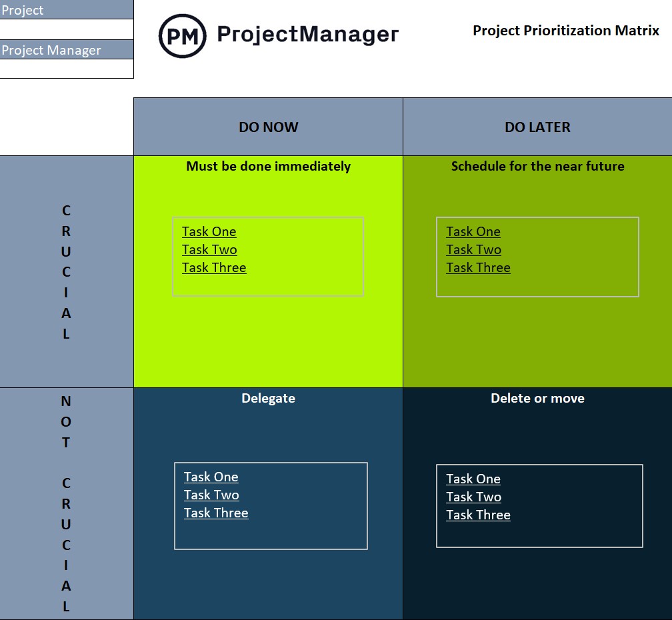Select Task Two under Schedule for the near future
This screenshot has width=672, height=620.
pyautogui.click(x=473, y=249)
